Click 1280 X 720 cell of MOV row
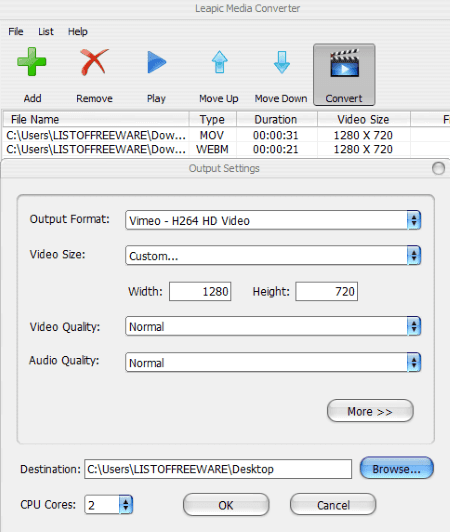The width and height of the screenshot is (450, 532). pyautogui.click(x=363, y=135)
